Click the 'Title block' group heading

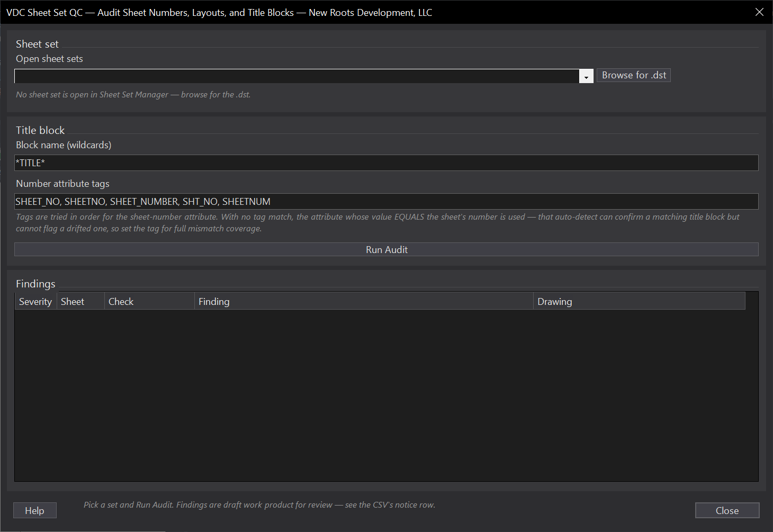[x=40, y=130]
